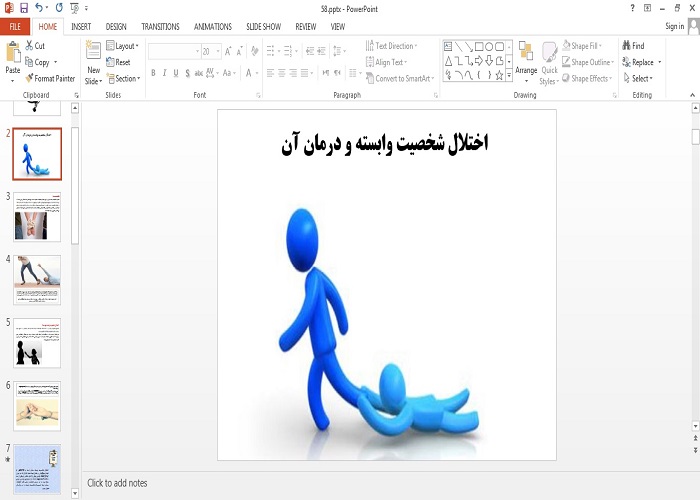Toggle italic text formatting
This screenshot has width=700, height=500.
(165, 73)
